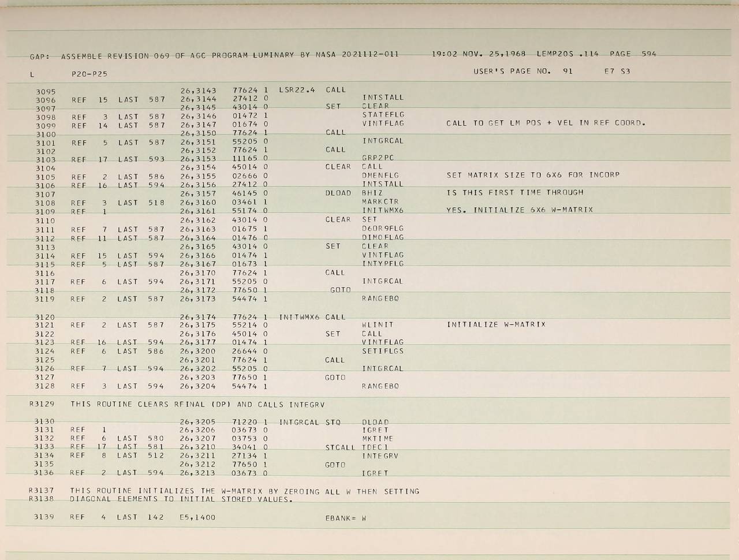
Task: Select address '26,3143'
Action: (x=198, y=91)
